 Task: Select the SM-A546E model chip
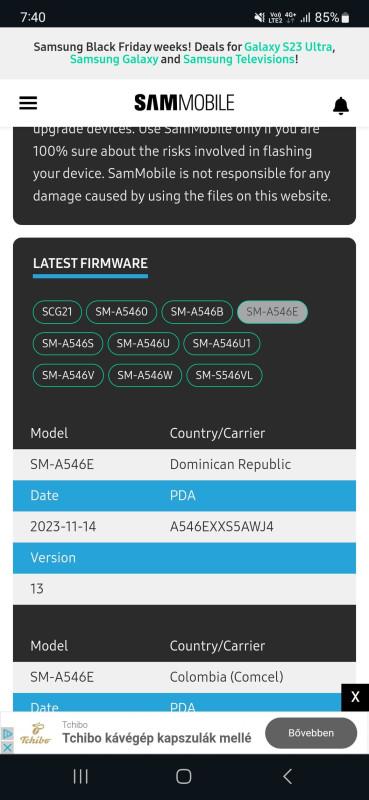pyautogui.click(x=272, y=312)
